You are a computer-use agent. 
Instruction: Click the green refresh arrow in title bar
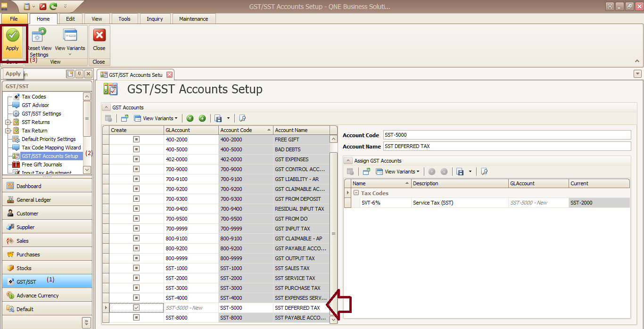tap(53, 6)
